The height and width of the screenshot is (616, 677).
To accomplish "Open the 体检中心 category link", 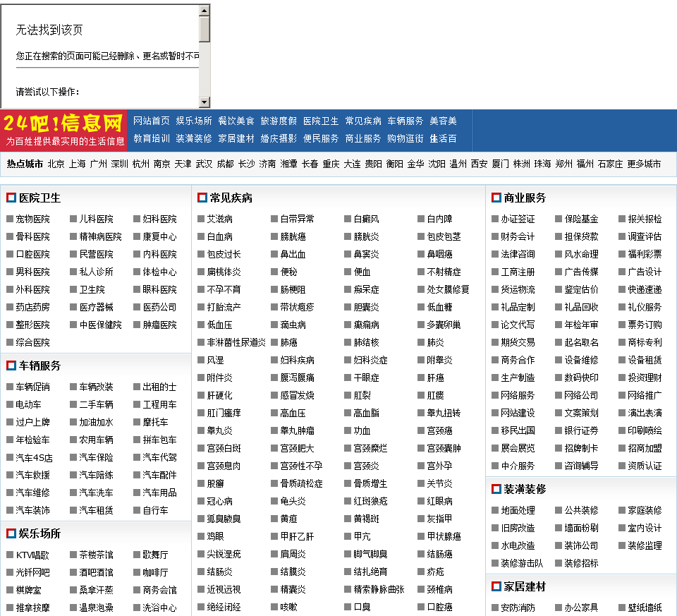I will [160, 272].
